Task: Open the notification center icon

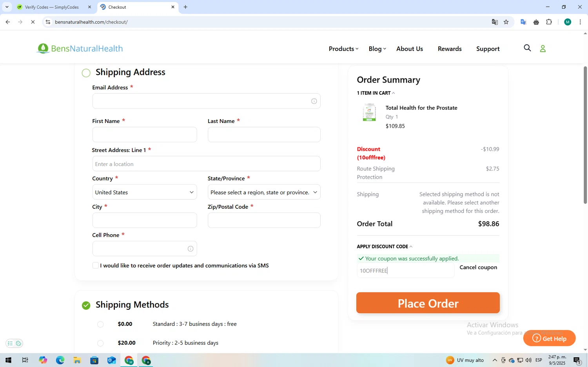Action: click(577, 360)
